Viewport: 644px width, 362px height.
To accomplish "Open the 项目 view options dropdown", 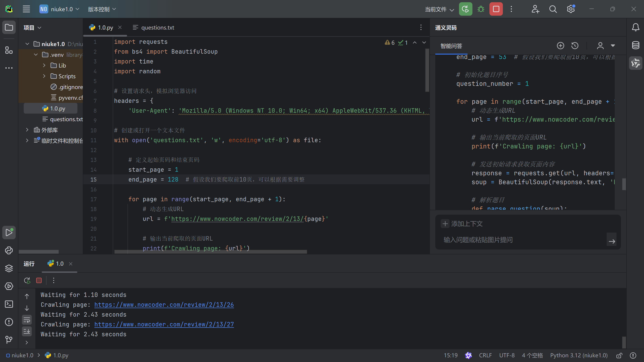I will click(32, 28).
